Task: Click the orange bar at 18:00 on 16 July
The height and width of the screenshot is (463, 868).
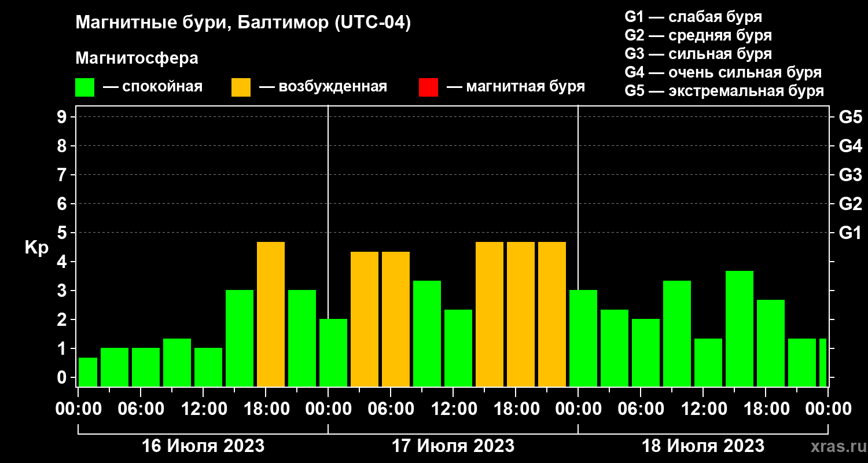Action: (271, 314)
